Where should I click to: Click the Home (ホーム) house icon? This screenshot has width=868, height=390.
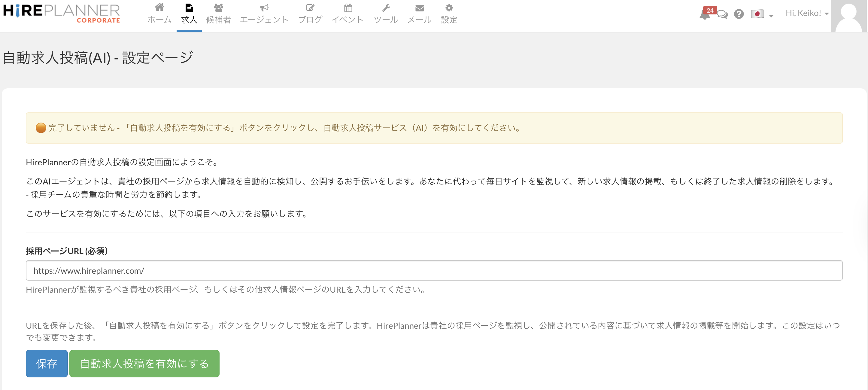159,8
